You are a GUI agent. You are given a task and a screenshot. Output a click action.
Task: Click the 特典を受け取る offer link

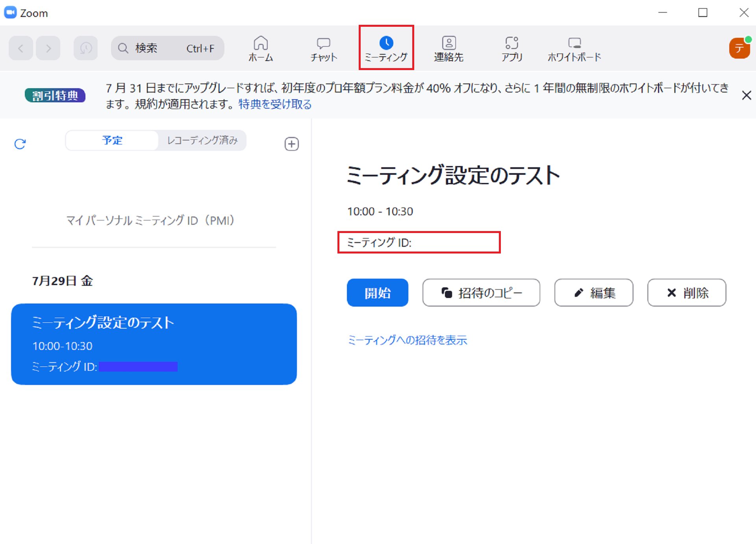[275, 104]
